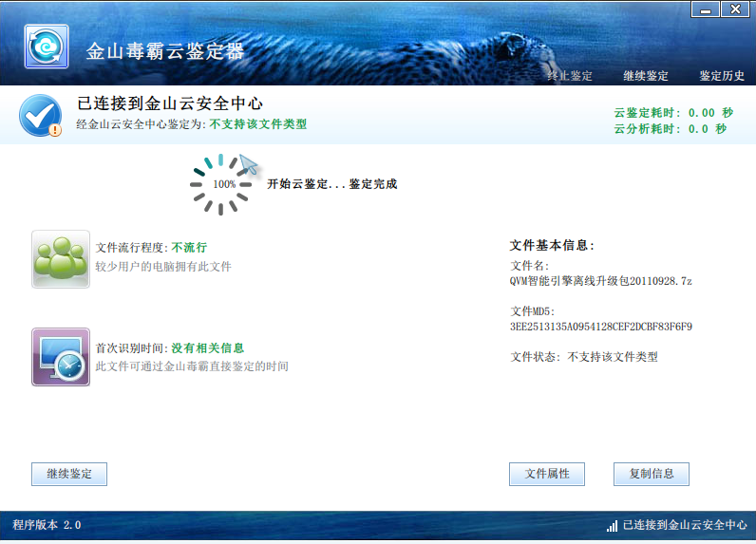Viewport: 756px width, 544px height.
Task: Click 程序版本 2.0 in status bar
Action: coord(47,525)
